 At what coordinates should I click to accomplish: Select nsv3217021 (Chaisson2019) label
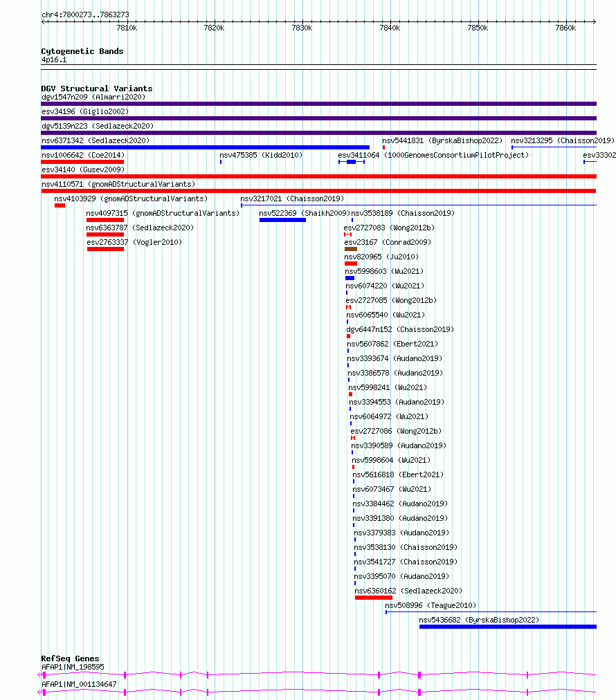292,199
